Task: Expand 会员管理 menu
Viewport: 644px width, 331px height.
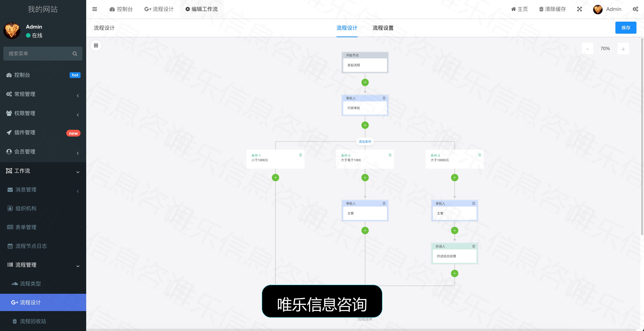Action: tap(43, 152)
